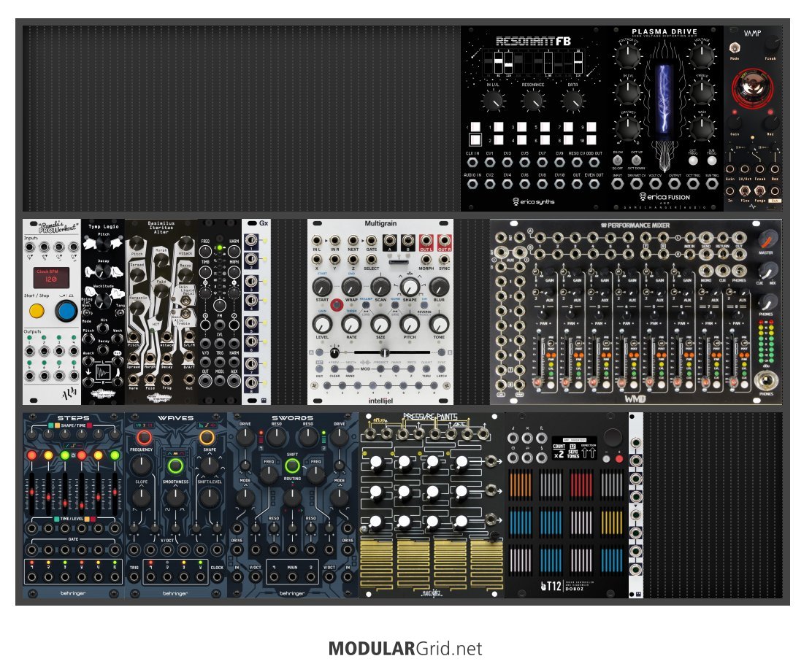Toggle the OCT UP/DOWN switch on Plasma Drive
The height and width of the screenshot is (664, 812).
pyautogui.click(x=637, y=161)
